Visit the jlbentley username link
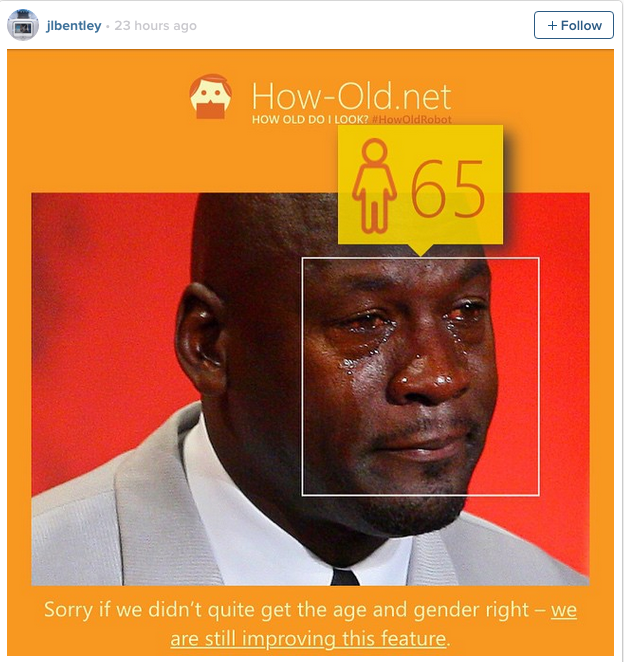This screenshot has width=624, height=662. pyautogui.click(x=74, y=26)
